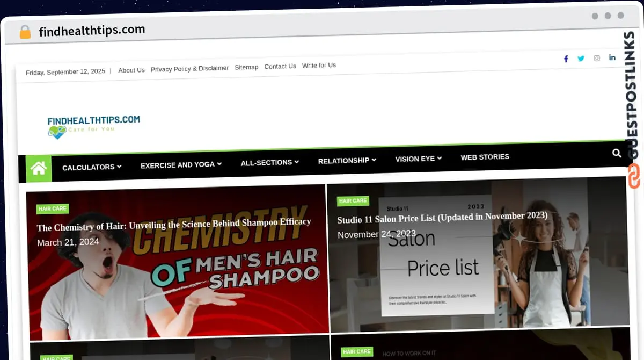The width and height of the screenshot is (644, 360).
Task: Select WEB STORIES in the navigation bar
Action: [x=485, y=157]
